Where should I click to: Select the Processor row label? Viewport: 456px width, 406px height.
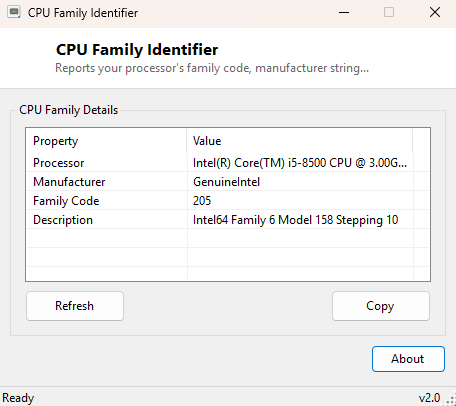point(59,163)
